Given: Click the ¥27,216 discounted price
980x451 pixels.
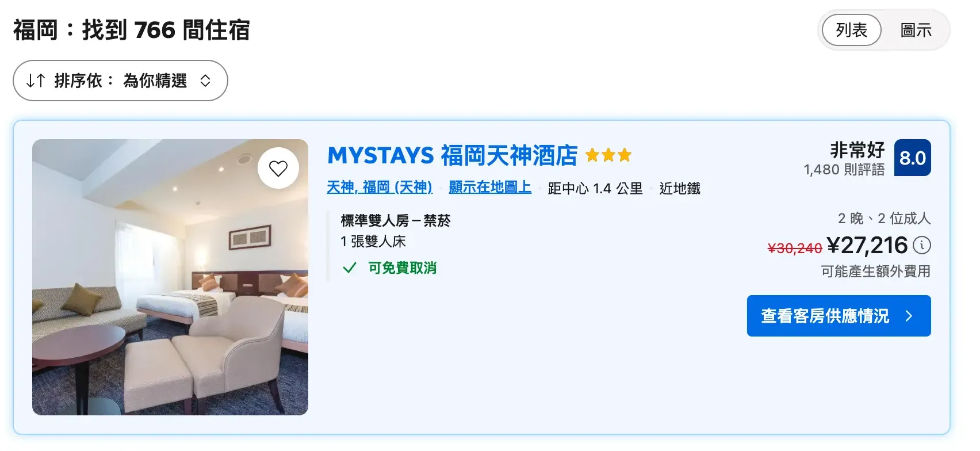Looking at the screenshot, I should 867,246.
